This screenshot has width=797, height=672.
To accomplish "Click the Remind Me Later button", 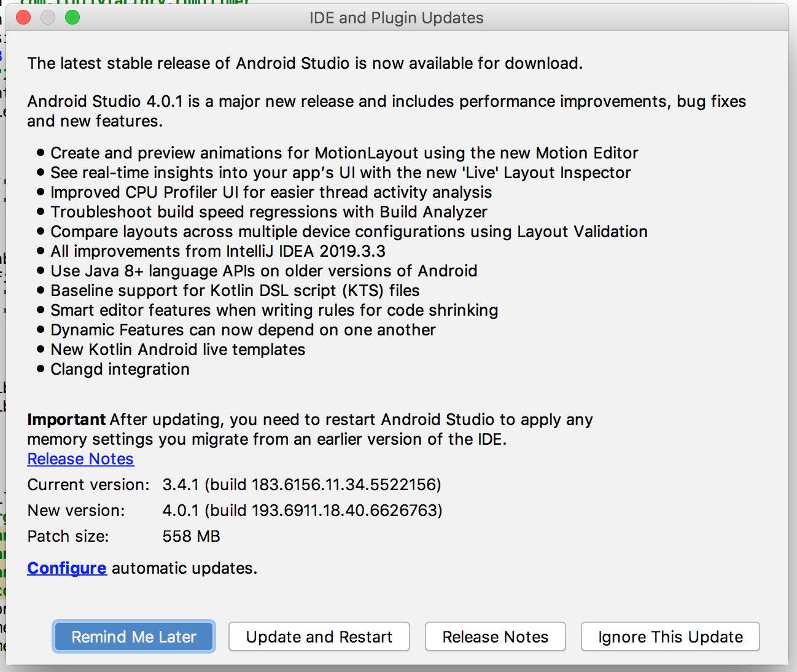I will pyautogui.click(x=134, y=636).
